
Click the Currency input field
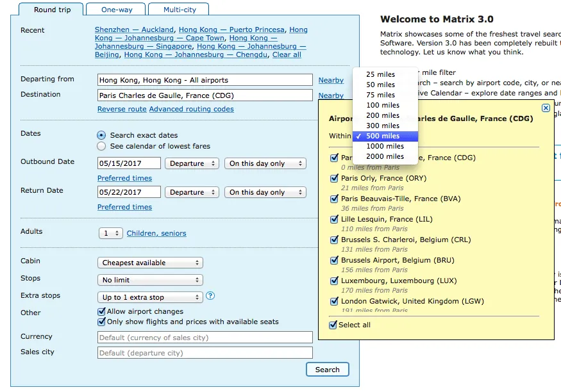(205, 338)
